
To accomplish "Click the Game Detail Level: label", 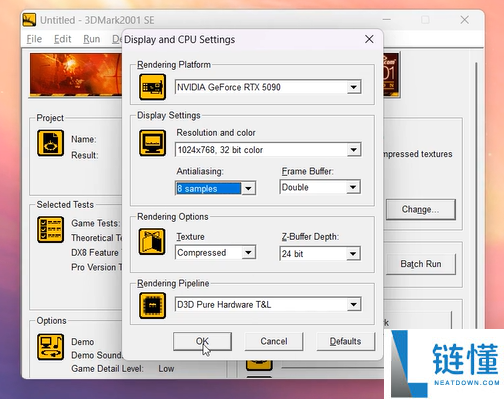I will point(107,368).
